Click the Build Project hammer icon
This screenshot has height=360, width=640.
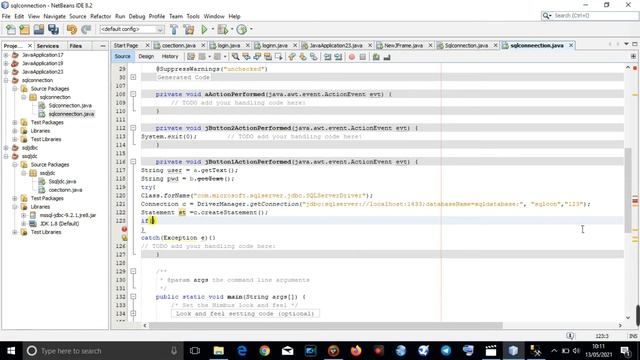[x=174, y=29]
